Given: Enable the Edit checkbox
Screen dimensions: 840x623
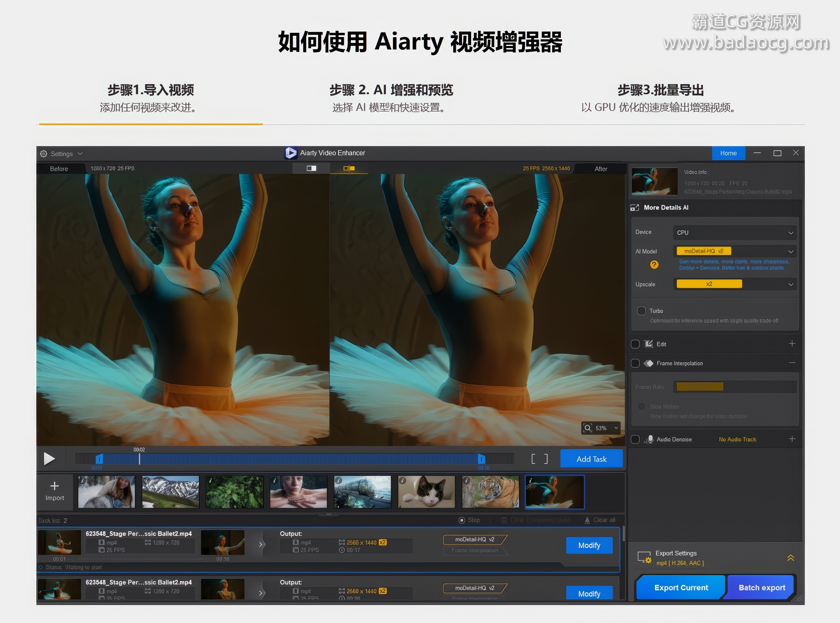Looking at the screenshot, I should pyautogui.click(x=635, y=344).
